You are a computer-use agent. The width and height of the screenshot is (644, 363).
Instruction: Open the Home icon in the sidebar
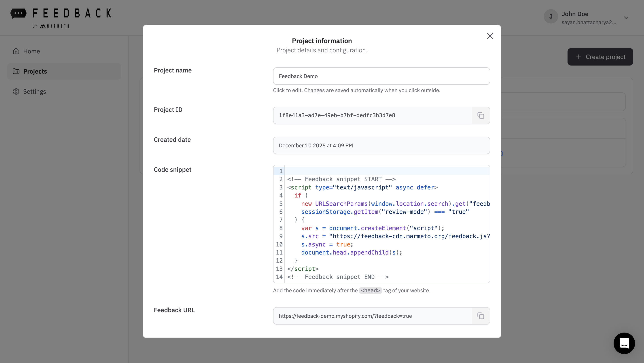16,51
